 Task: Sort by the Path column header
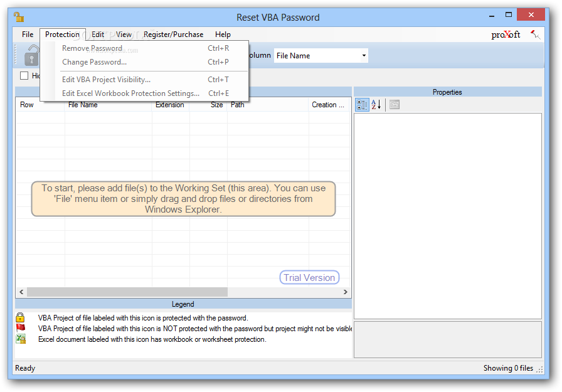tap(268, 105)
